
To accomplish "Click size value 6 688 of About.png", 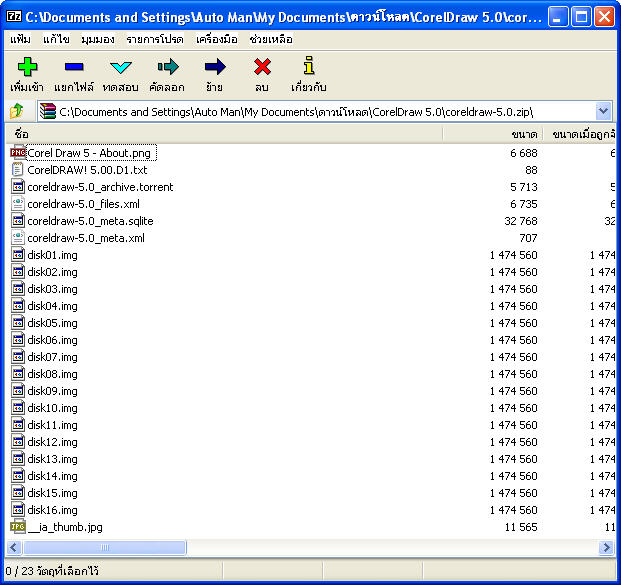I will pyautogui.click(x=524, y=153).
